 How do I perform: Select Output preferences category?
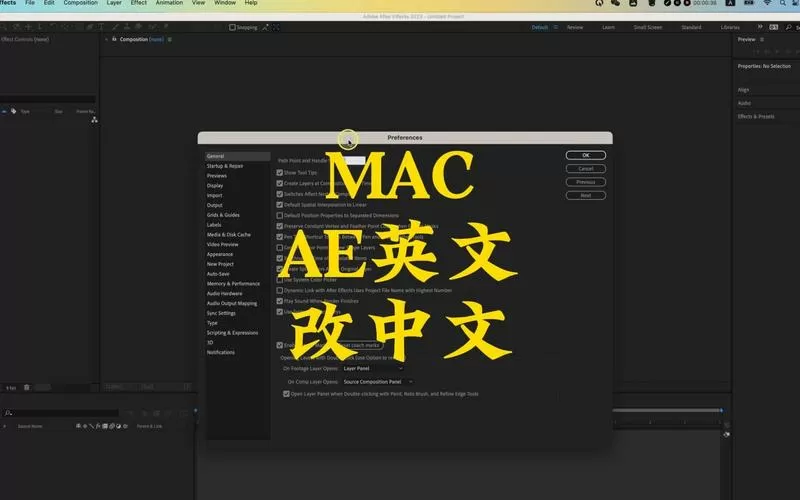tap(214, 205)
